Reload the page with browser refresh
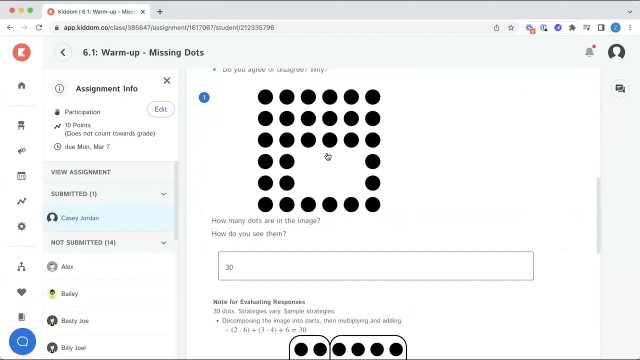 point(39,27)
